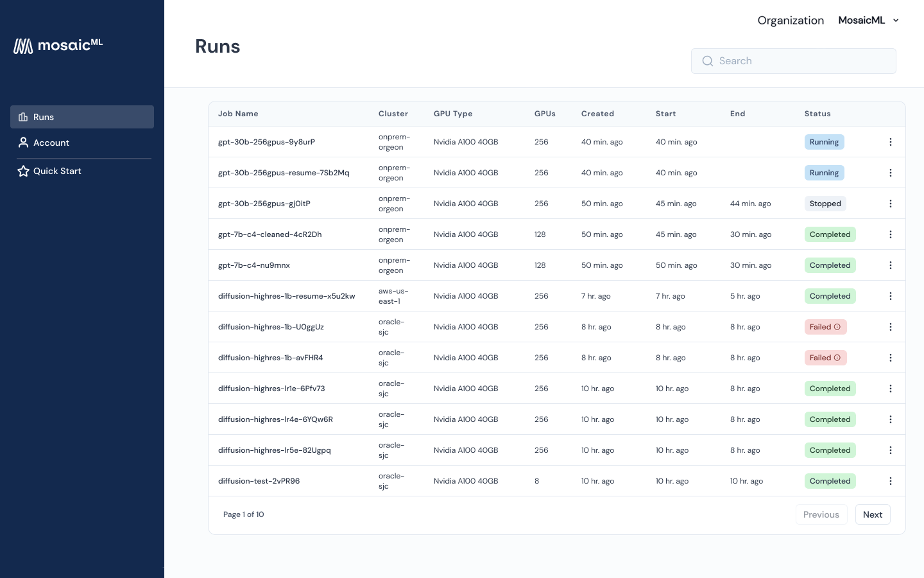Click the "44 min. ago" end time
Viewport: 924px width, 578px height.
(751, 204)
